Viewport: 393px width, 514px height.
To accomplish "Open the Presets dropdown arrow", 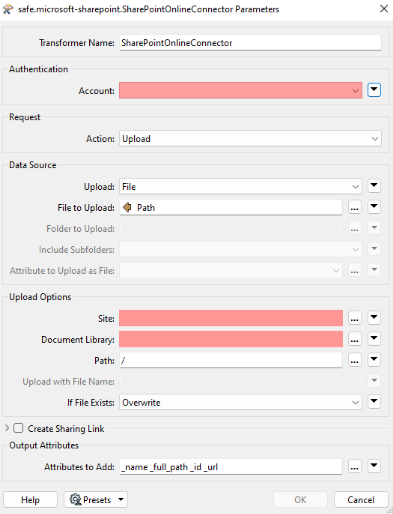I will click(x=121, y=499).
